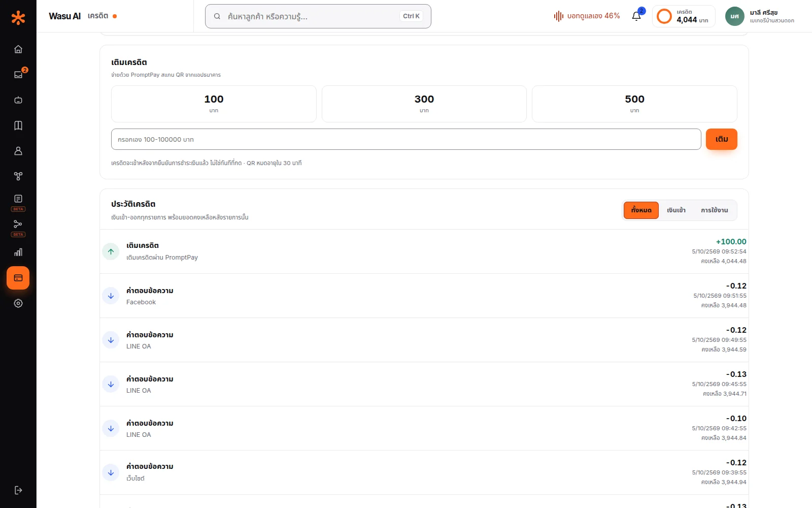Click the ประวัติเครดิต heading

[133, 204]
